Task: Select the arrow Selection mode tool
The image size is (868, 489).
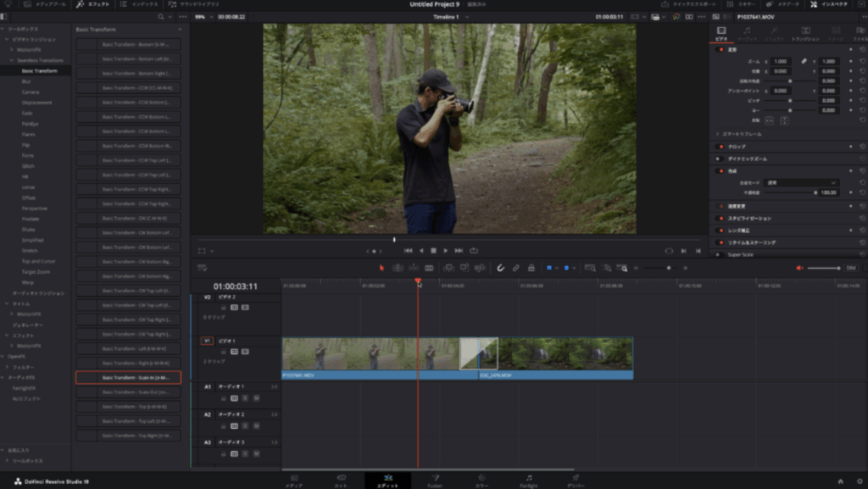Action: pos(381,269)
